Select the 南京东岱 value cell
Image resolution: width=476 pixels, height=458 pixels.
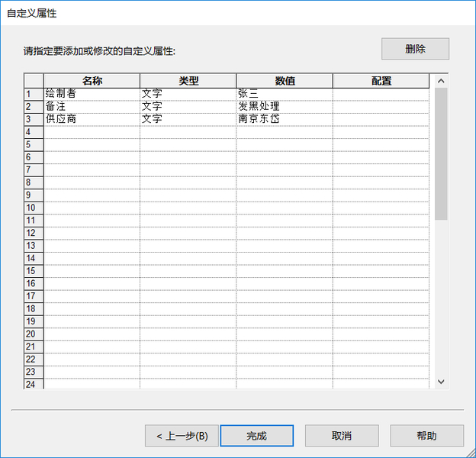tap(285, 119)
